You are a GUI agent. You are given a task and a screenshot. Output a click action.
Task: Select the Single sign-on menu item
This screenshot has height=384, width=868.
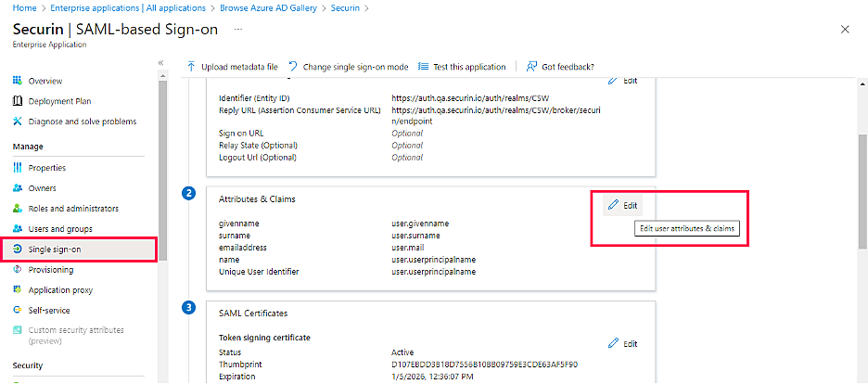coord(79,249)
